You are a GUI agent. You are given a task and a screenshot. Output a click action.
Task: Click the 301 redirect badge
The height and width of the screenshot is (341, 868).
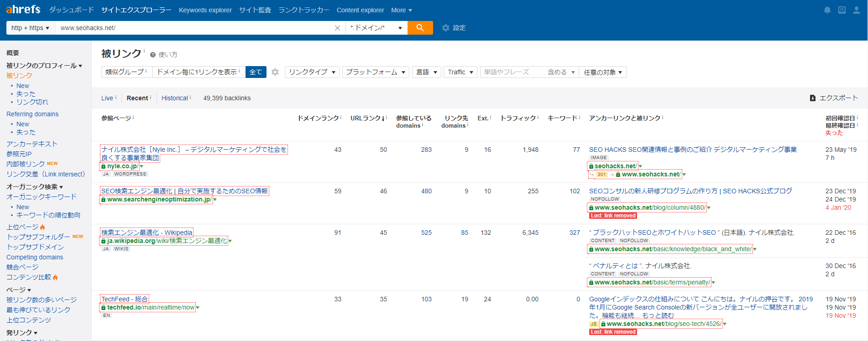pyautogui.click(x=602, y=175)
